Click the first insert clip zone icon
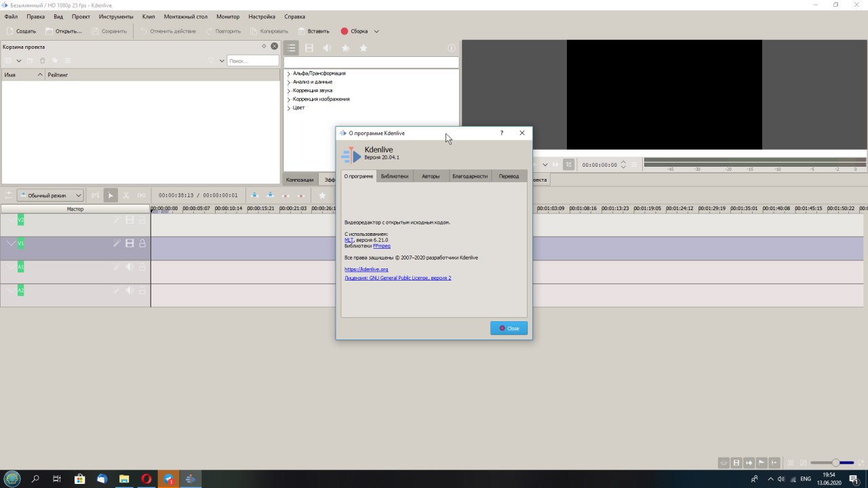 pyautogui.click(x=255, y=195)
